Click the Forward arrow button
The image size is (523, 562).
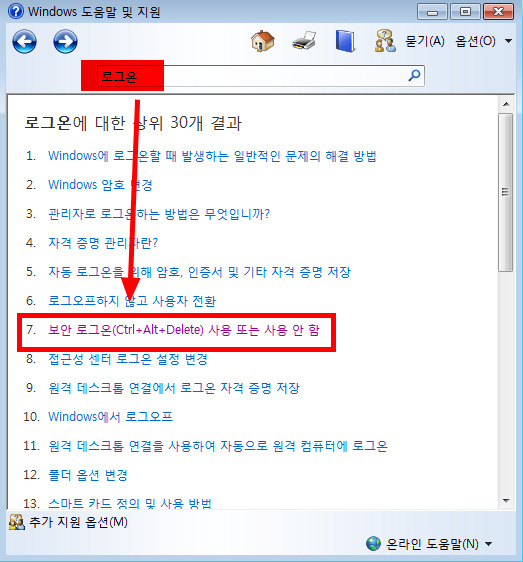pos(65,42)
